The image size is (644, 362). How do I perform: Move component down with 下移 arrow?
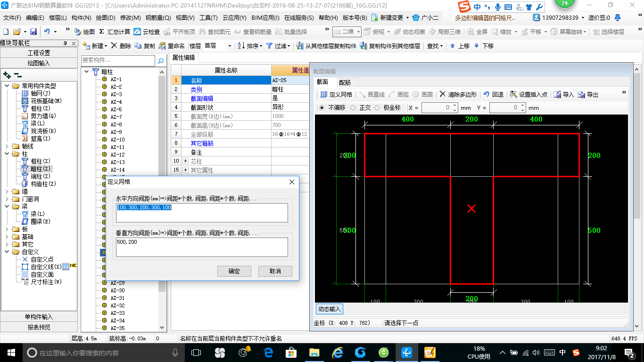point(484,46)
